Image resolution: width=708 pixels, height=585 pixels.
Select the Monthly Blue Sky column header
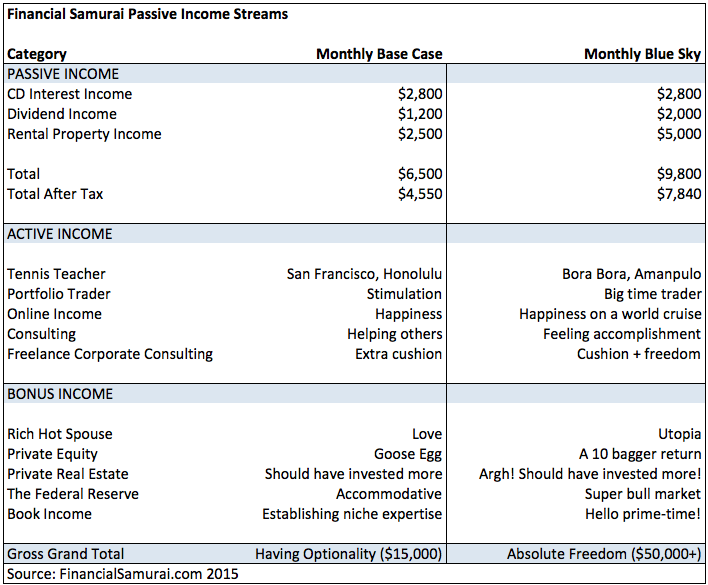coord(642,54)
